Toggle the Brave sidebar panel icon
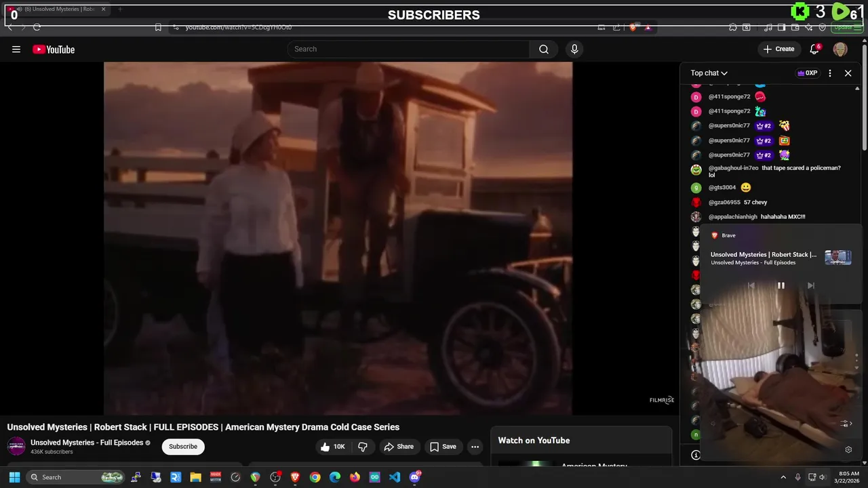Viewport: 868px width, 488px height. tap(781, 27)
